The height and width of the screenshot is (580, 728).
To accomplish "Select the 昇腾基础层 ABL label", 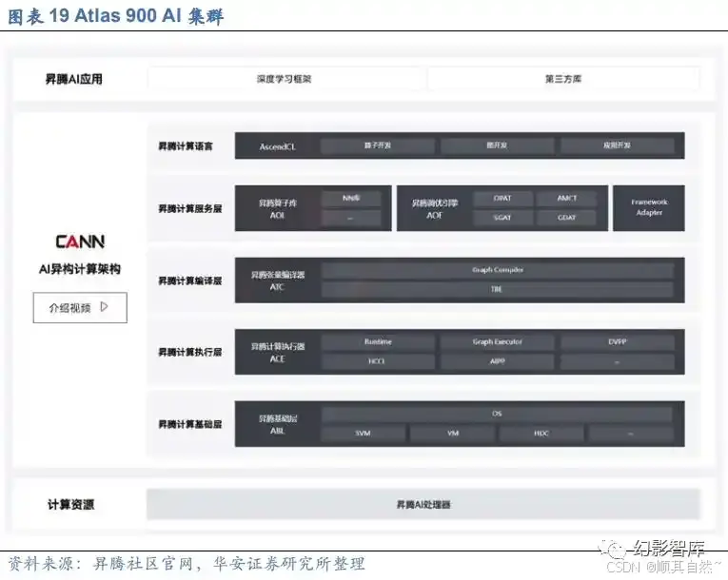I will click(x=278, y=425).
